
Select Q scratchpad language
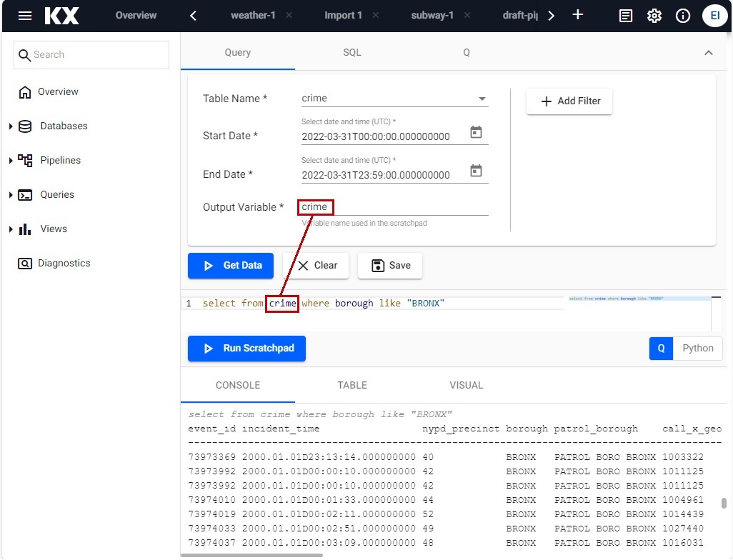tap(661, 349)
